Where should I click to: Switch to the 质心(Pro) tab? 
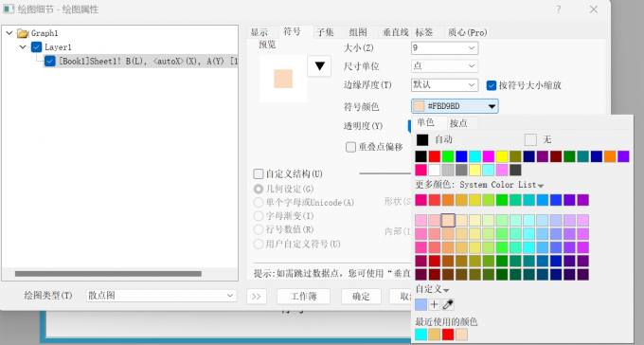(467, 32)
